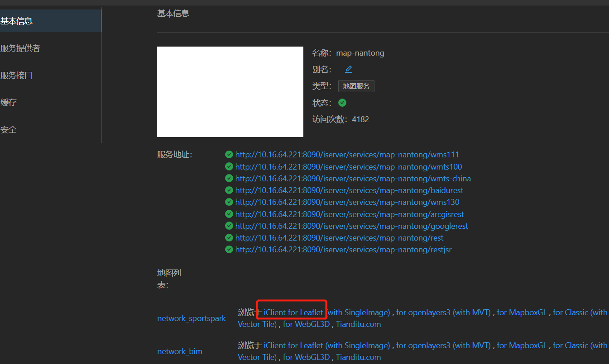609x364 pixels.
Task: Open the 基本信息 sidebar tab
Action: click(17, 21)
